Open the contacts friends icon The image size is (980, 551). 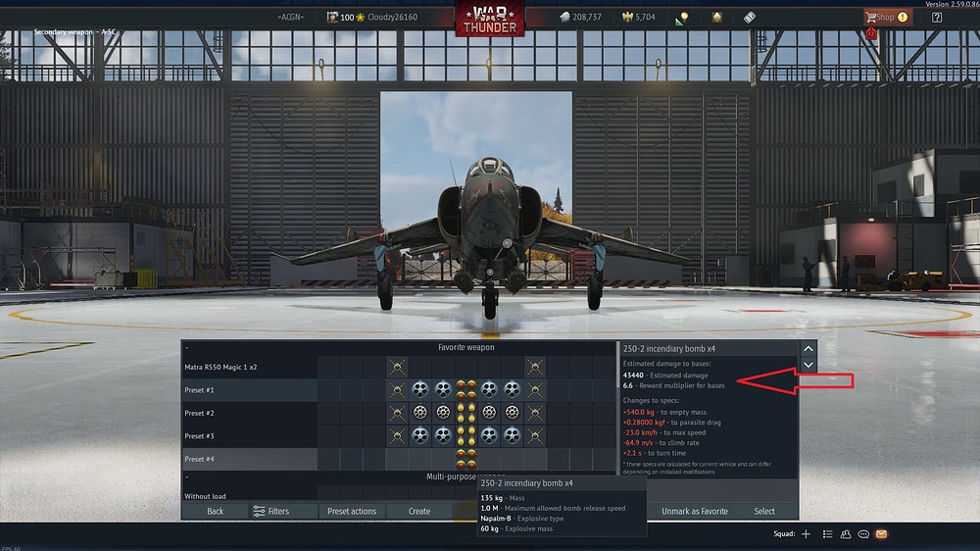pyautogui.click(x=846, y=534)
